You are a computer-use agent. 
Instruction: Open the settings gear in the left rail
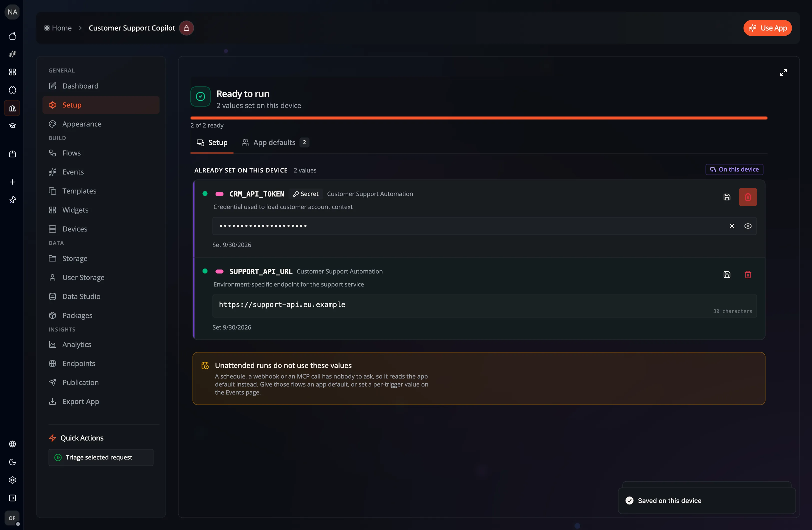point(12,480)
